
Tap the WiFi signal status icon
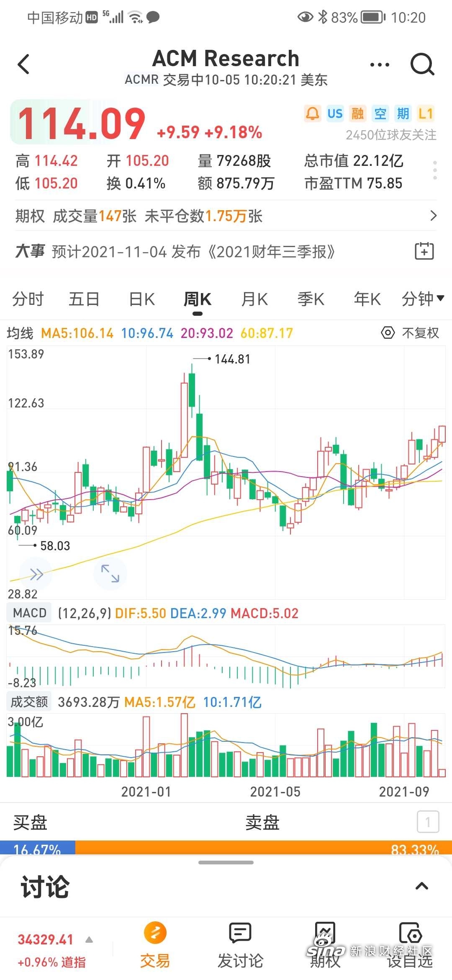click(136, 17)
